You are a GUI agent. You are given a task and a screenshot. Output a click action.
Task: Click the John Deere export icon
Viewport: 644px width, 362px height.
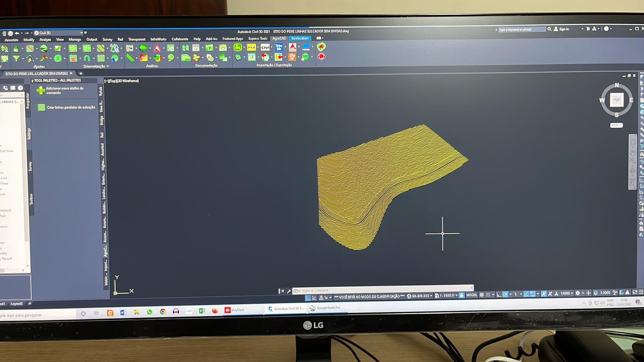[238, 47]
